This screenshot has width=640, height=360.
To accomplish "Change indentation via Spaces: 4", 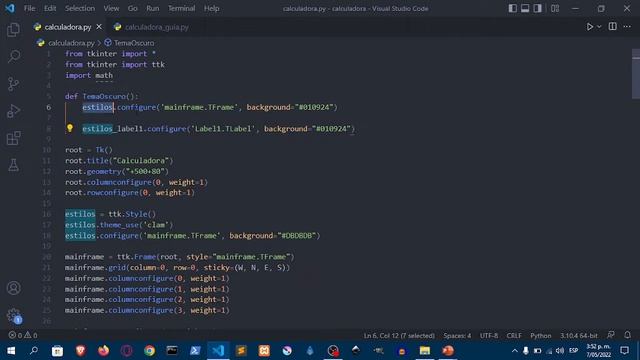I will [457, 336].
